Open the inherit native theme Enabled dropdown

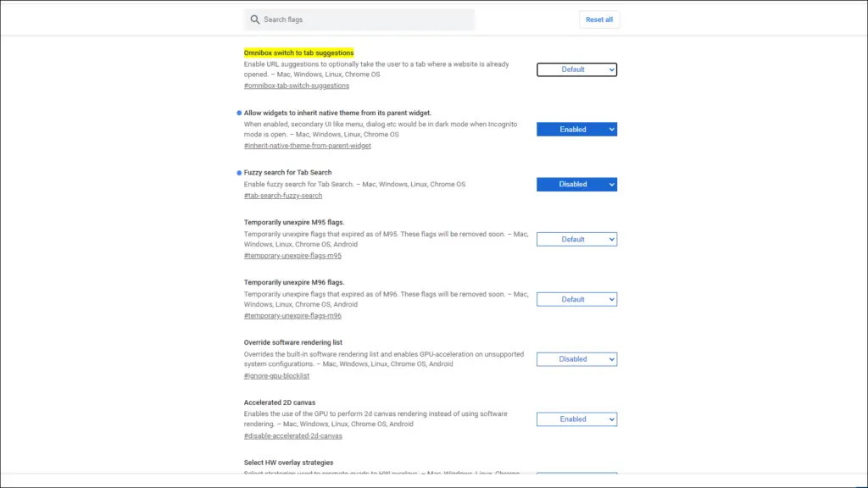point(576,130)
